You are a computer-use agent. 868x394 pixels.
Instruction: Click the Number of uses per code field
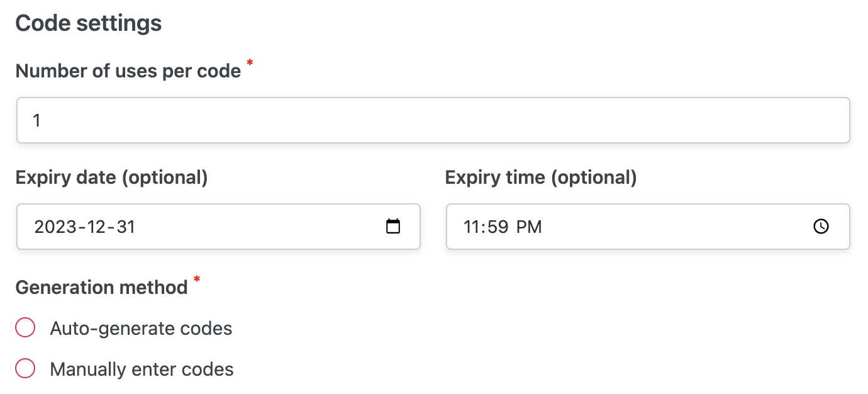coord(433,120)
